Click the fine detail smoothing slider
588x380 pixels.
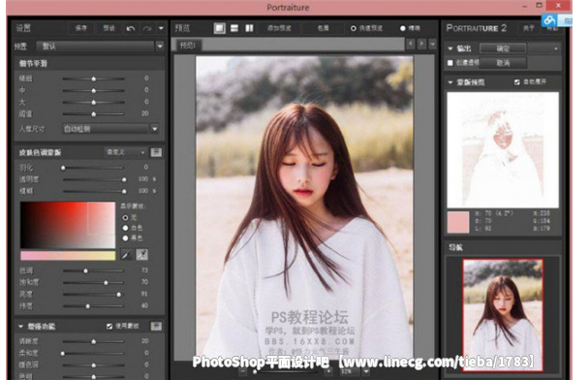[93, 79]
